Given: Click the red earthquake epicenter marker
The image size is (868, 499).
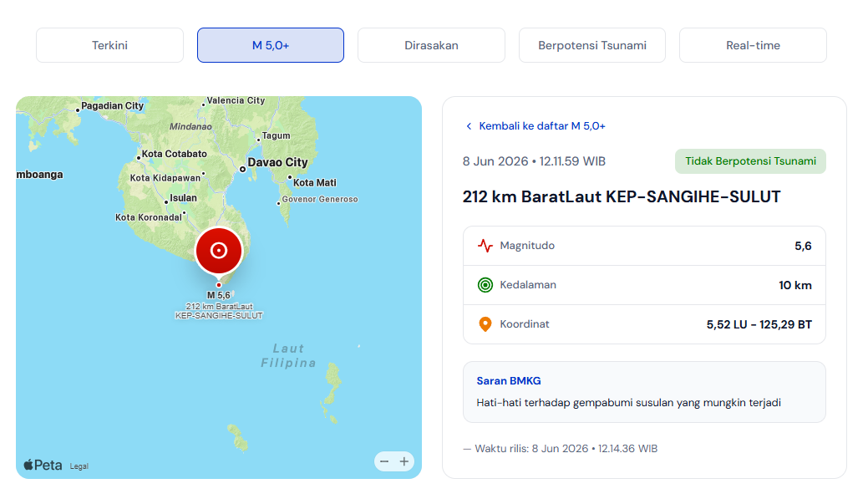Looking at the screenshot, I should 219,251.
